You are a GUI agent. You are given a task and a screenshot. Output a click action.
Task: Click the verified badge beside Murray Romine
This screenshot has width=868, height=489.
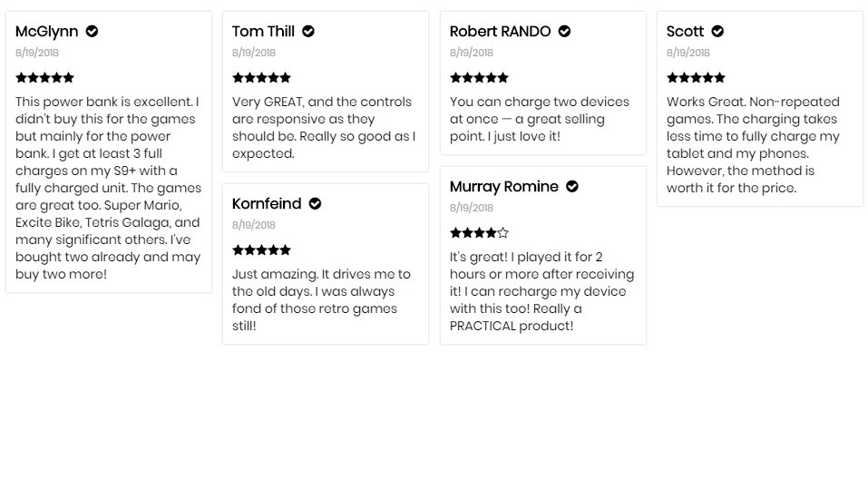571,187
